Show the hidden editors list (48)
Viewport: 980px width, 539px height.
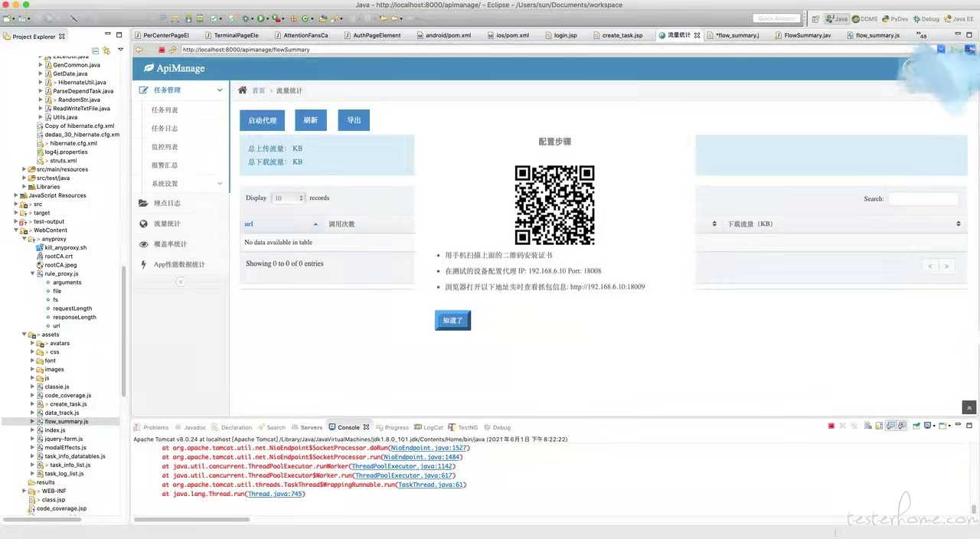point(922,35)
